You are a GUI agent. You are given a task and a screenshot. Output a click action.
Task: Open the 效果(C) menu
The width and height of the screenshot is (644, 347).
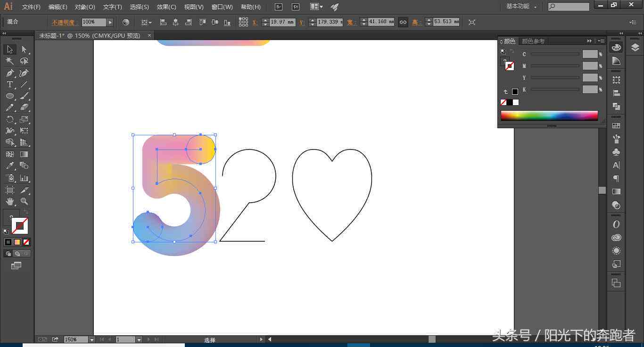[166, 7]
